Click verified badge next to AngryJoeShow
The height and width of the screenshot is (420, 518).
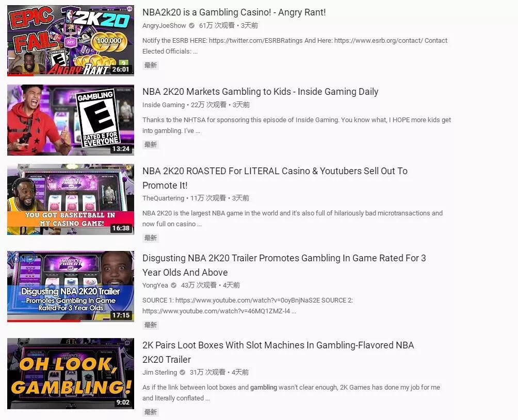click(191, 25)
